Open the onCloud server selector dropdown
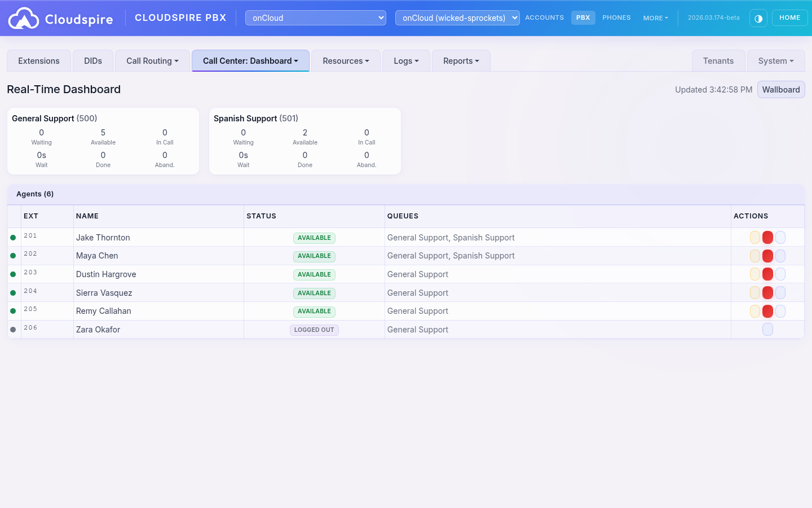This screenshot has height=508, width=812. (x=315, y=17)
